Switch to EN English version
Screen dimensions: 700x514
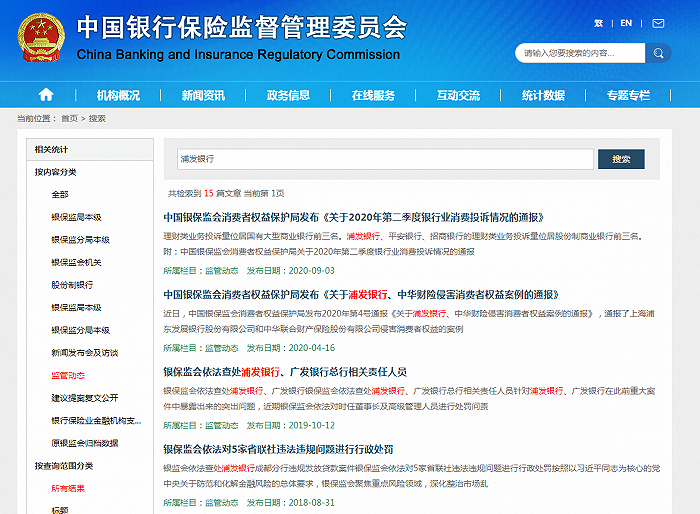pos(626,23)
